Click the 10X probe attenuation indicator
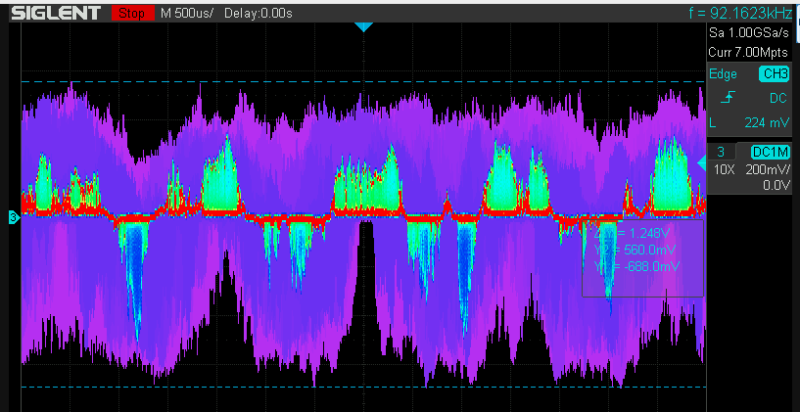This screenshot has width=800, height=412. click(x=723, y=169)
